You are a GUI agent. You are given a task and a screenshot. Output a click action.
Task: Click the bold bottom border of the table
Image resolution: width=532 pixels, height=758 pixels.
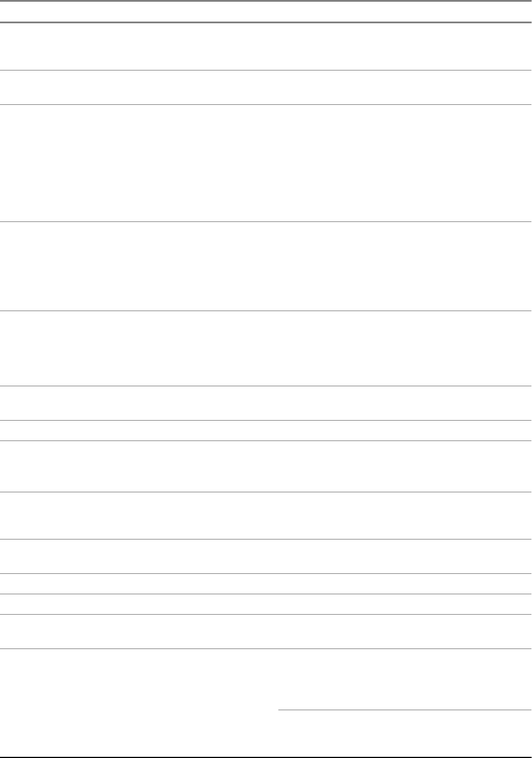(266, 757)
